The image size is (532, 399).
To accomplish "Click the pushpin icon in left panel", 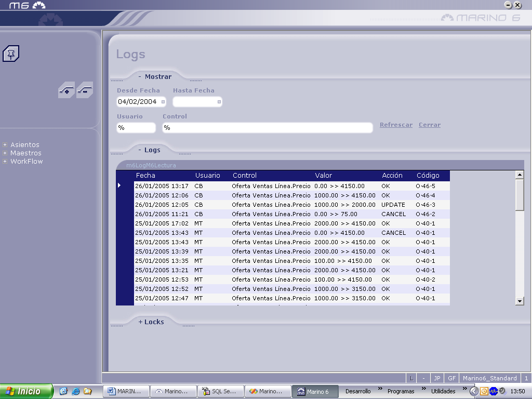I will 11,53.
